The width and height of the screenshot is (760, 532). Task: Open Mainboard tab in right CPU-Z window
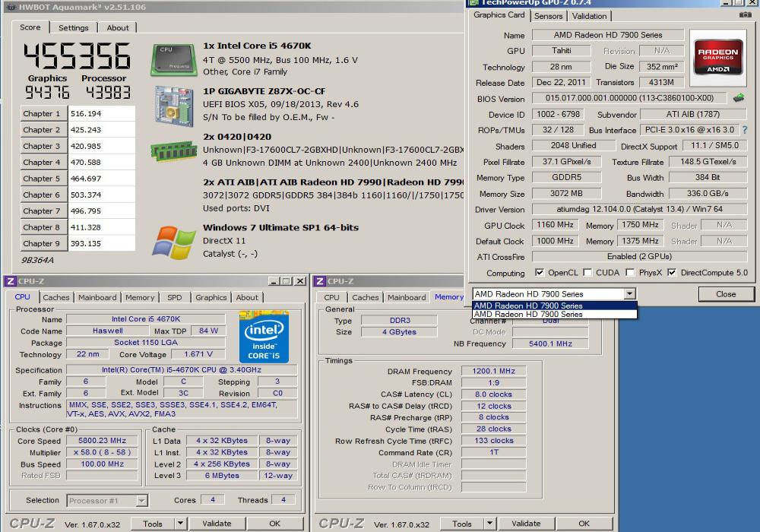pyautogui.click(x=407, y=297)
